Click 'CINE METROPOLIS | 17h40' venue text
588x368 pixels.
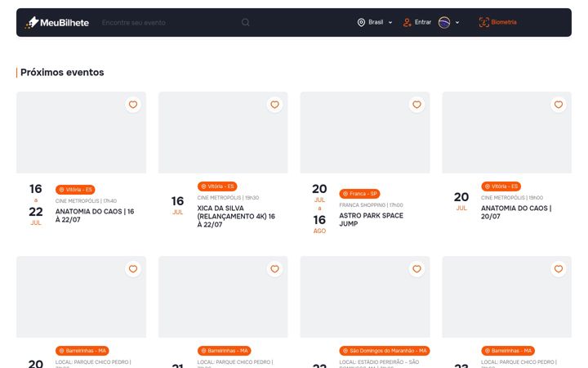point(86,201)
